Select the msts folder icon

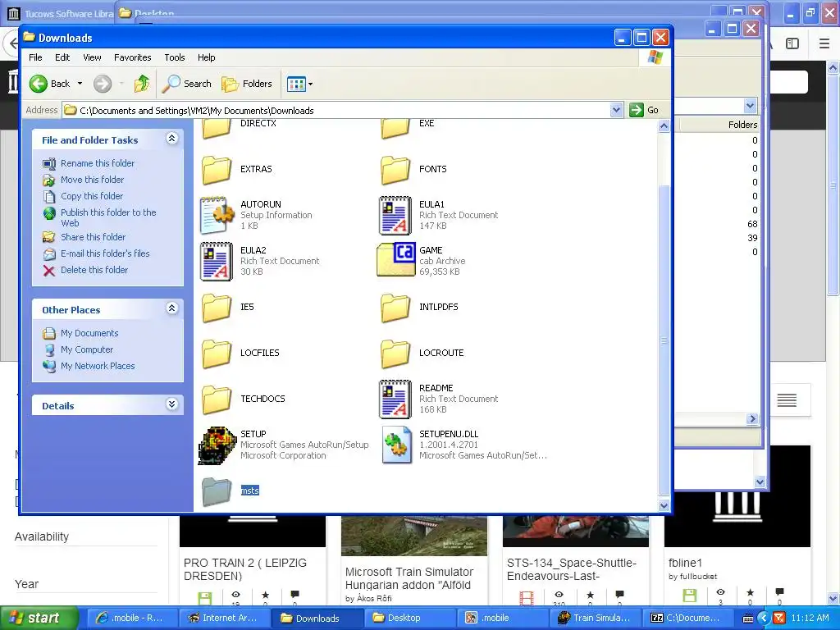217,491
